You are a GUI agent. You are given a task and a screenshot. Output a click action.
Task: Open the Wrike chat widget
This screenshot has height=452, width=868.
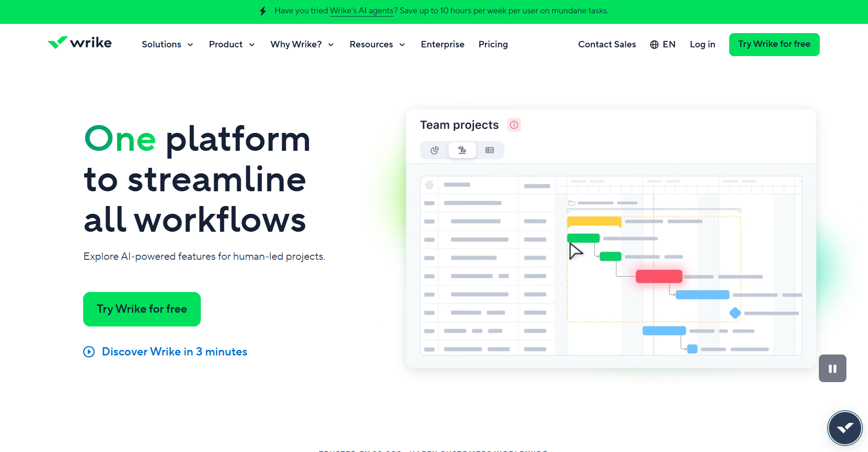845,428
